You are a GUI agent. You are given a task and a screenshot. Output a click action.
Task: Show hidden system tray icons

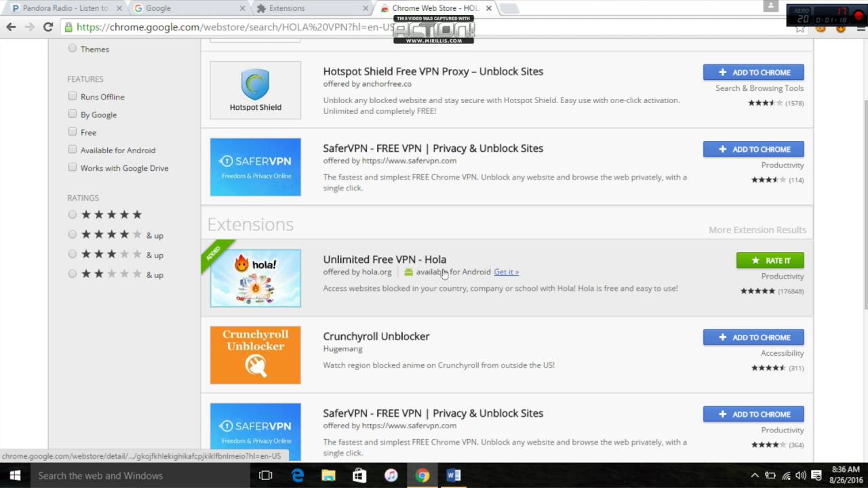[755, 475]
